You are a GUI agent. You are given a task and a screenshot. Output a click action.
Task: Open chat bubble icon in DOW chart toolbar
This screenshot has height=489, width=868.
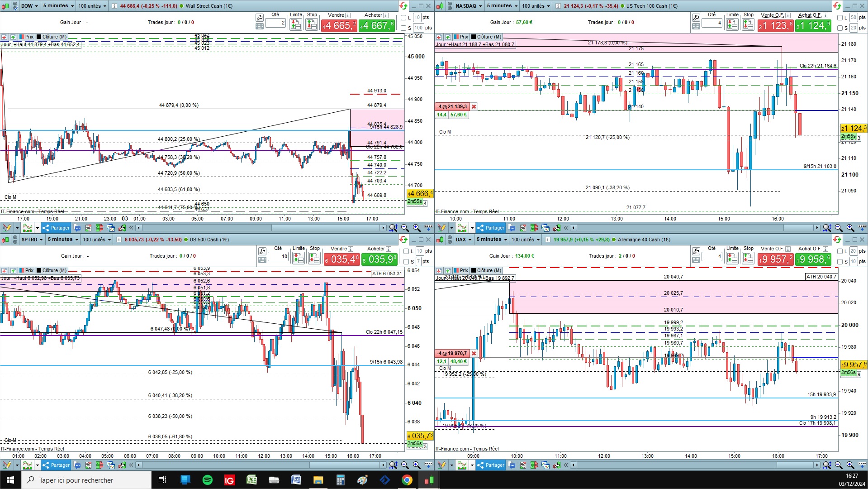[77, 228]
